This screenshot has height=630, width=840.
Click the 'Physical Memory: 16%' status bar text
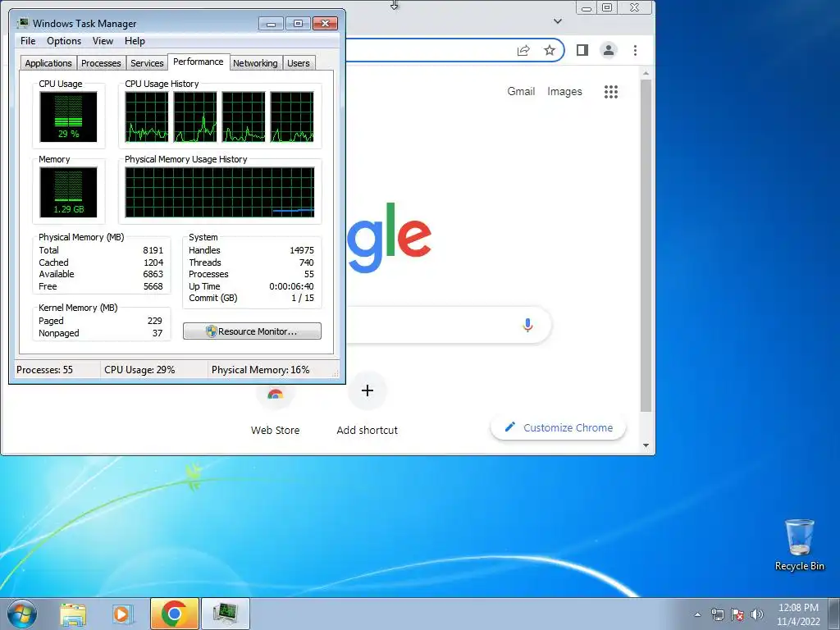coord(260,370)
